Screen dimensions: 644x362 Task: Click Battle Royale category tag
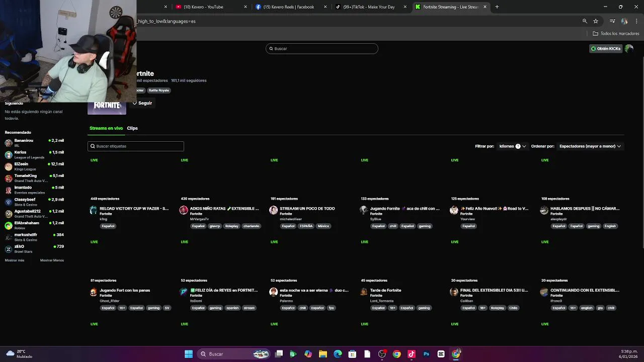159,90
